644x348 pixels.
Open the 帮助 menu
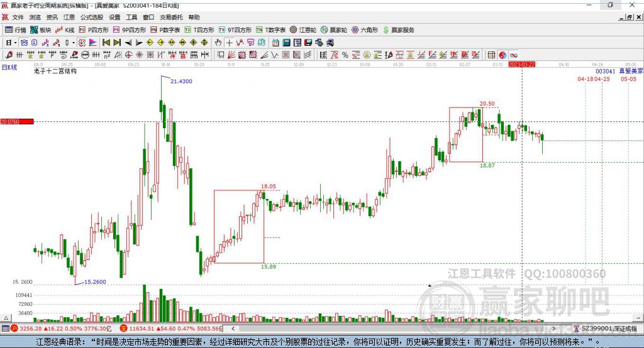(x=194, y=17)
